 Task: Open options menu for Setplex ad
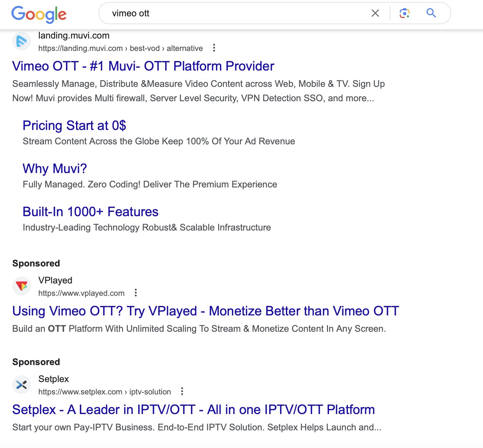point(182,392)
